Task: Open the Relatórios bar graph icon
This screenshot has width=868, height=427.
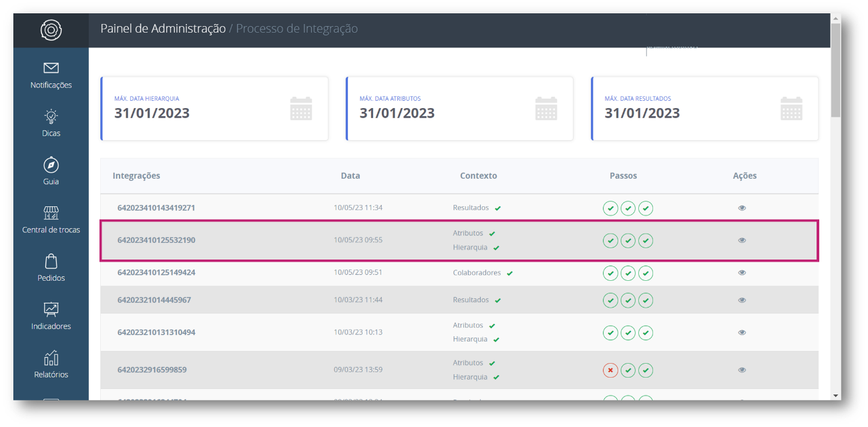Action: coord(51,358)
